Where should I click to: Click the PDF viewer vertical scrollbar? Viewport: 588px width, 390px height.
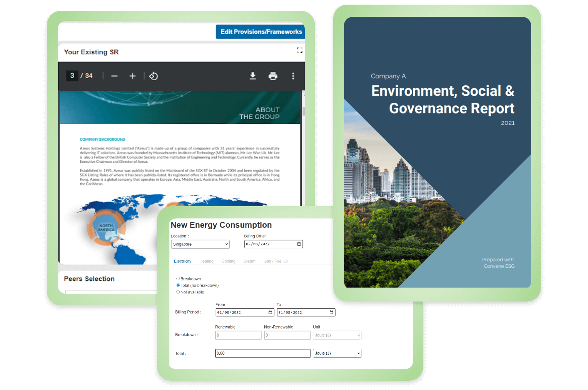[x=303, y=112]
